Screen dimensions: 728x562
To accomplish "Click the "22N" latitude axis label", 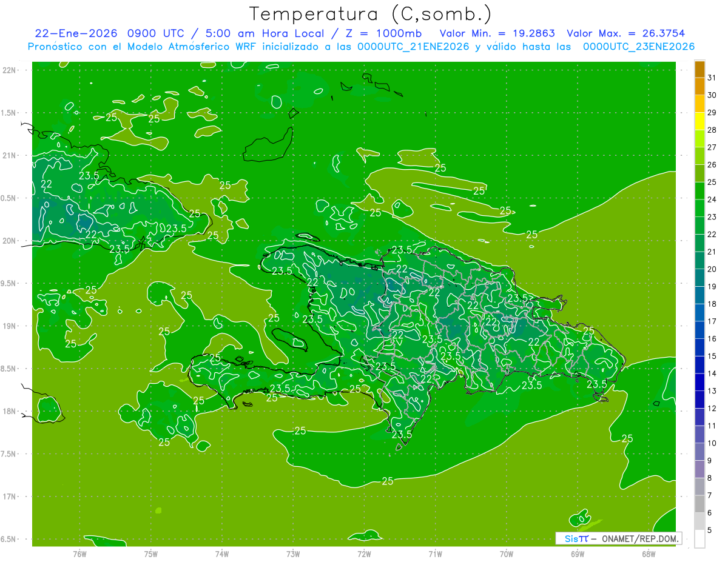I will 10,70.
